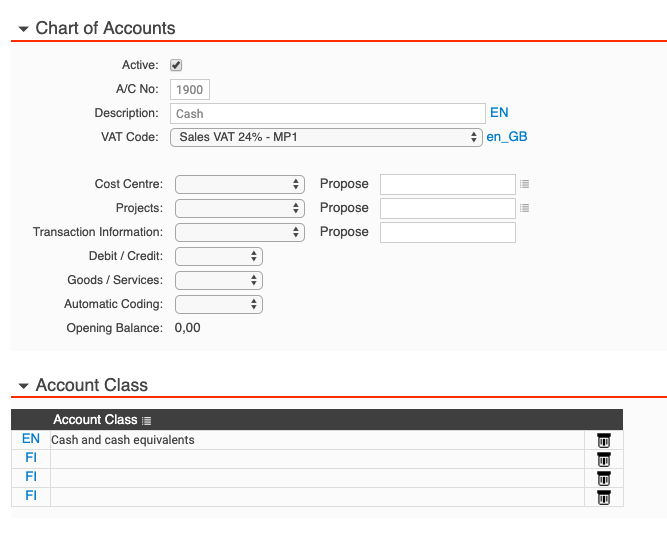Open the Debit / Credit dropdown

point(218,256)
